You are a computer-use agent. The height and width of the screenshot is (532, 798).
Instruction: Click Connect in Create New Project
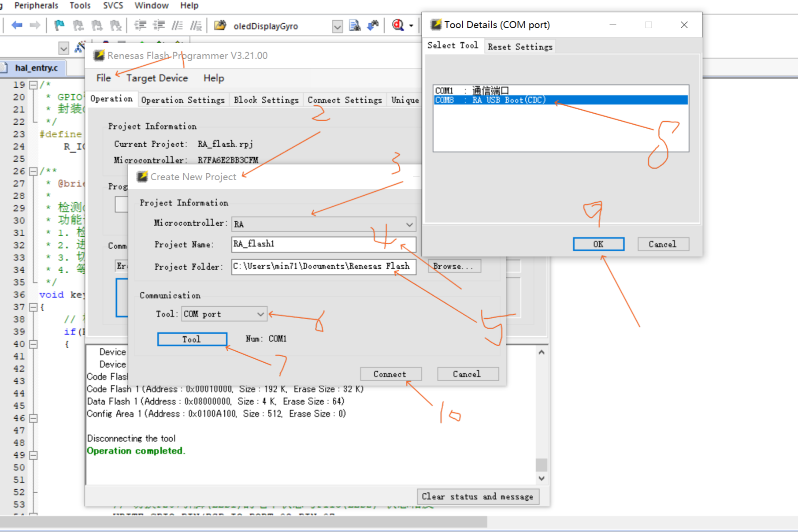click(390, 374)
